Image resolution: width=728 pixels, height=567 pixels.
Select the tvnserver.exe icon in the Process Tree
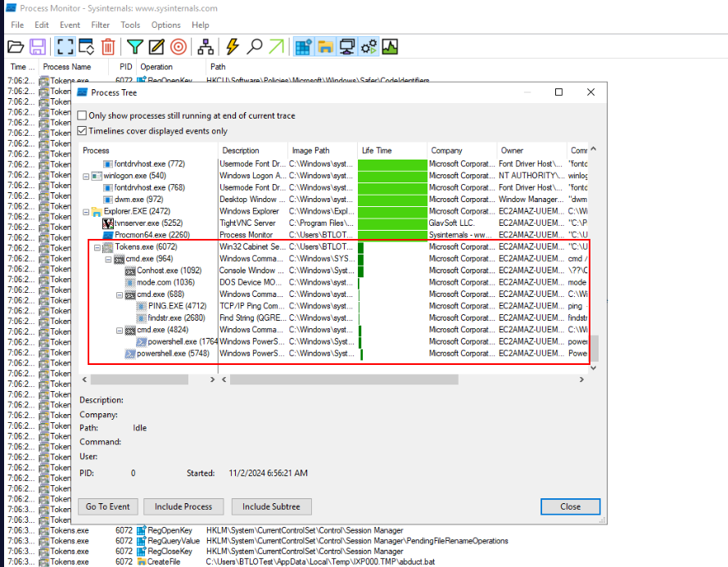point(108,223)
